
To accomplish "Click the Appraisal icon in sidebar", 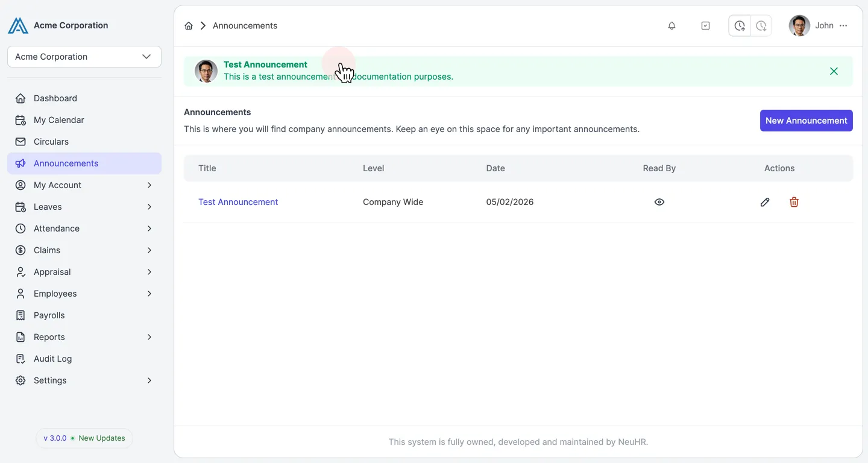I will pos(20,272).
